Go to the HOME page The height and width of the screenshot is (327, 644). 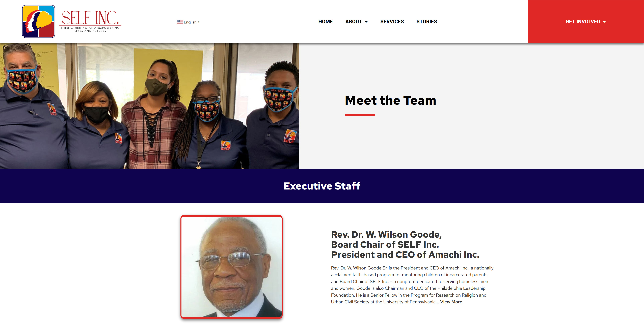coord(325,21)
